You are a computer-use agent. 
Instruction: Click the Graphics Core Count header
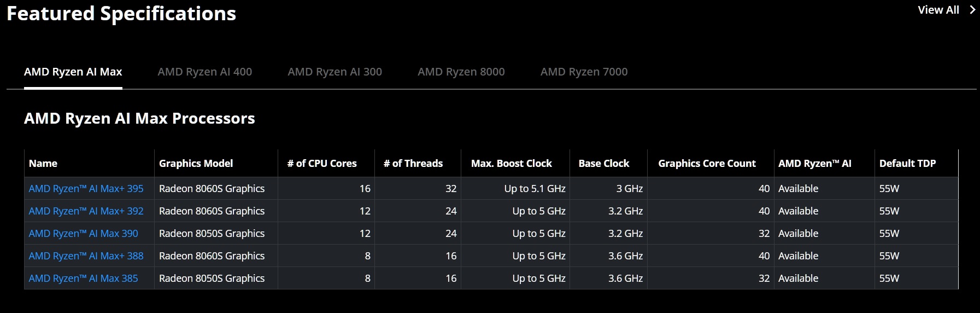click(707, 163)
